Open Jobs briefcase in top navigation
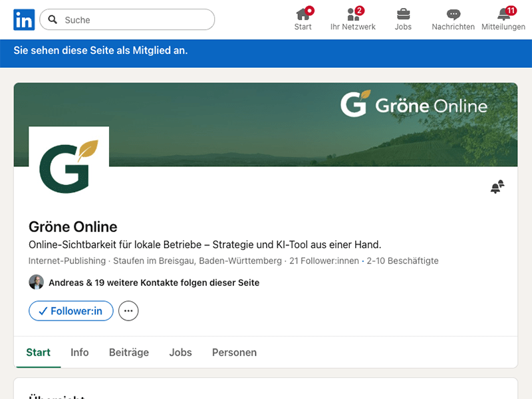Viewport: 532px width, 399px height. click(403, 19)
